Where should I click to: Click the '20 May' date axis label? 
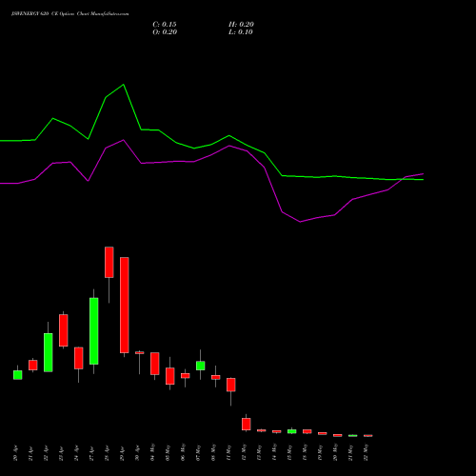click(336, 453)
